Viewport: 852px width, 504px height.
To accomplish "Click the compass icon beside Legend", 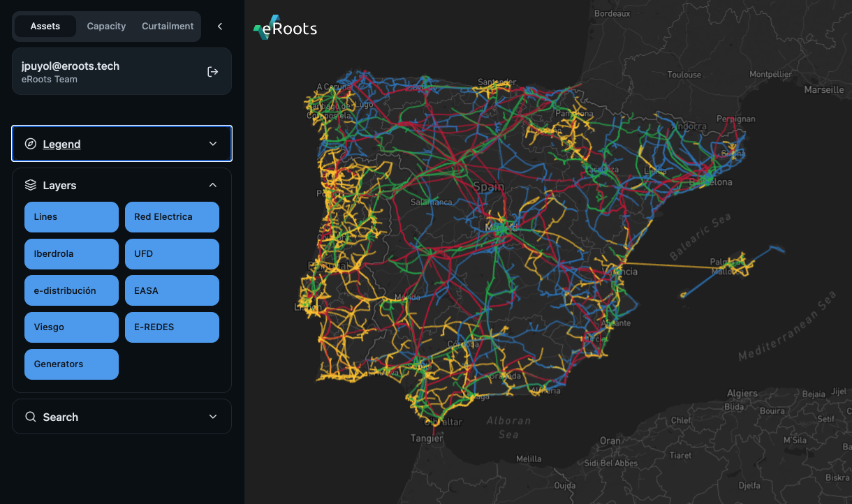I will coord(29,143).
